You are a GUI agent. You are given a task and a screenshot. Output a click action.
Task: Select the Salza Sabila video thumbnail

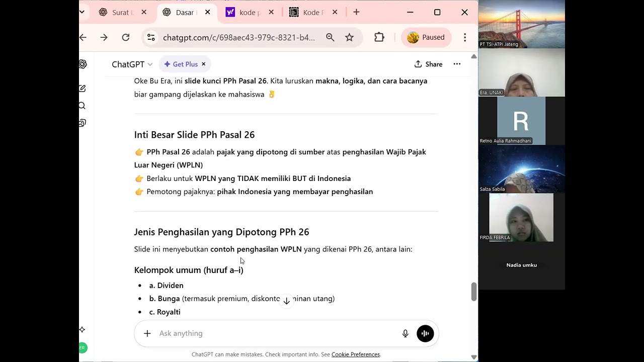point(521,169)
